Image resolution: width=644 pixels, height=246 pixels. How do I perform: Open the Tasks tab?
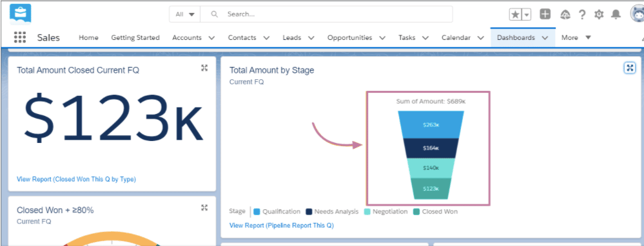click(407, 37)
